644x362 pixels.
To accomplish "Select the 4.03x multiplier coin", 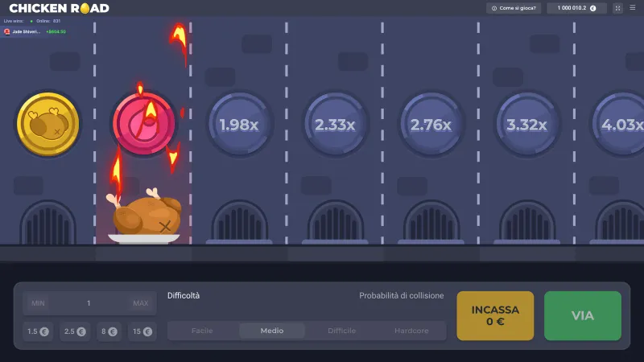I will point(618,124).
